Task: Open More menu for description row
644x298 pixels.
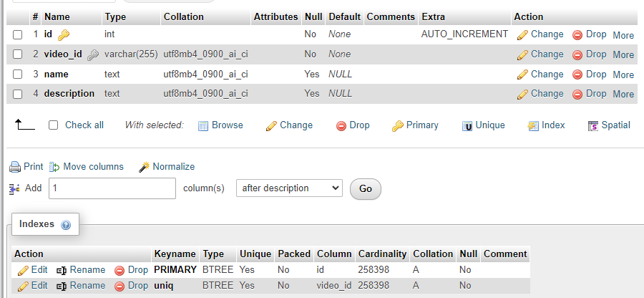Action: 623,94
